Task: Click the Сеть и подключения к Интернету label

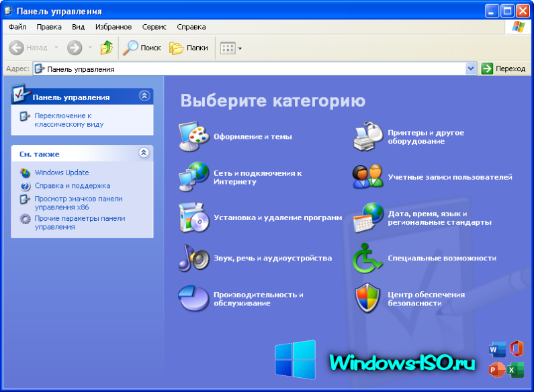Action: (258, 177)
